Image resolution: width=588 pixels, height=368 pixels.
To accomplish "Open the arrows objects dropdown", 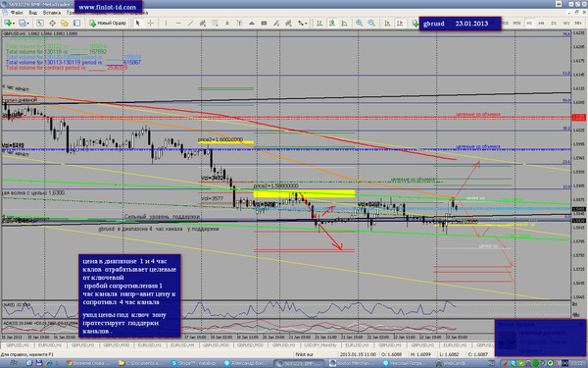I will pyautogui.click(x=302, y=24).
